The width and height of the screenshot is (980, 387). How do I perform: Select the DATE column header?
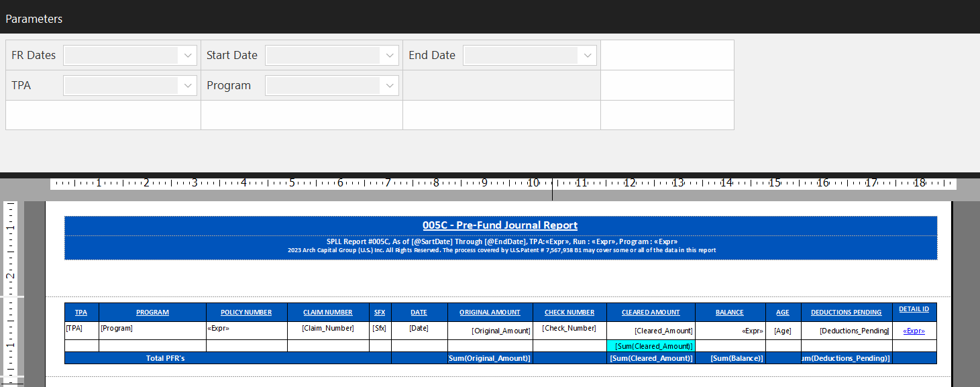pyautogui.click(x=419, y=313)
